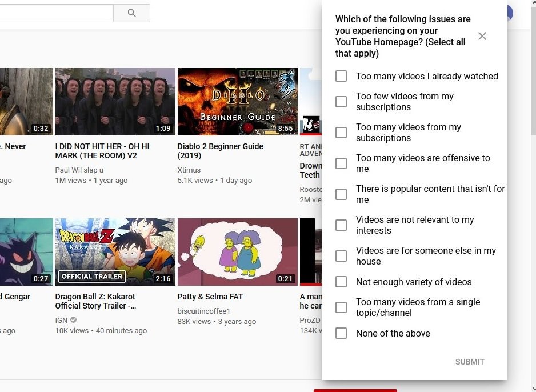Viewport: 536px width, 392px height.
Task: Click the '1:09' duration badge
Action: pos(163,128)
